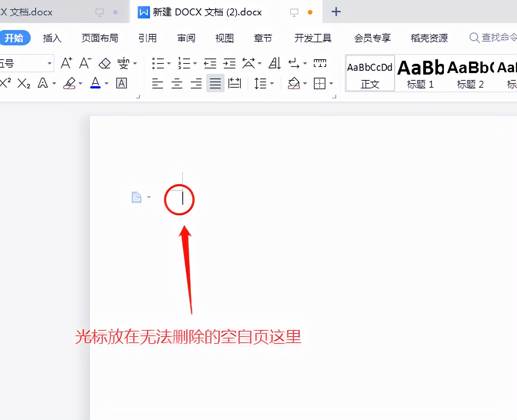The height and width of the screenshot is (420, 517).
Task: Click the page document icon beside cursor
Action: click(137, 197)
